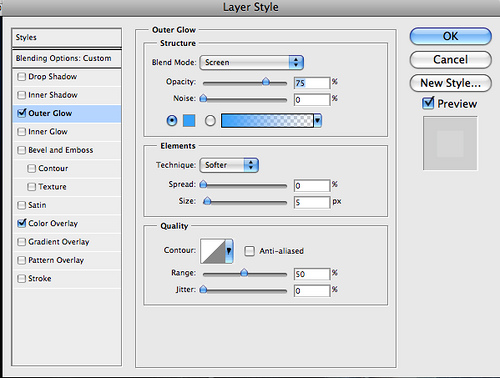Screen dimensions: 500x378
Task: Click the blue-to-transparent gradient bar
Action: coord(267,121)
